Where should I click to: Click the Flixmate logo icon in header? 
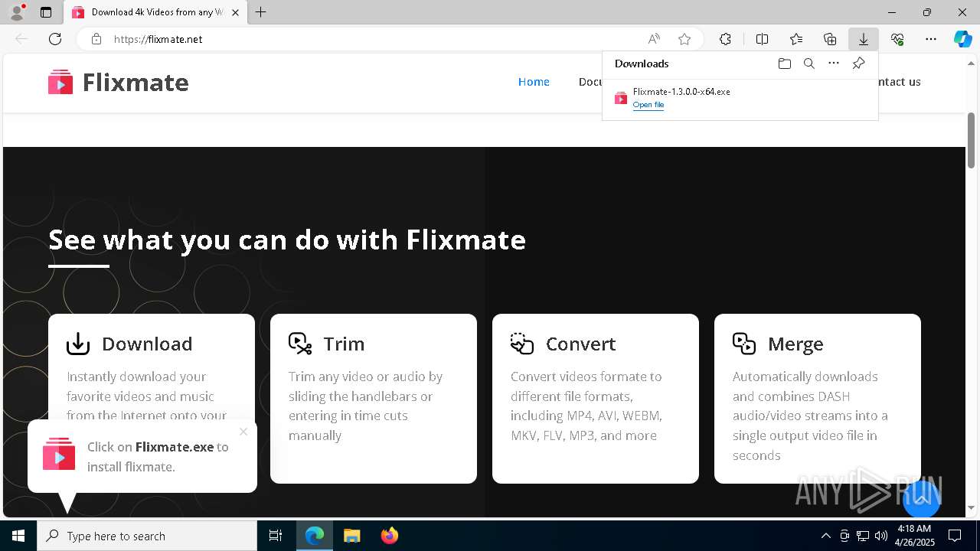(60, 82)
